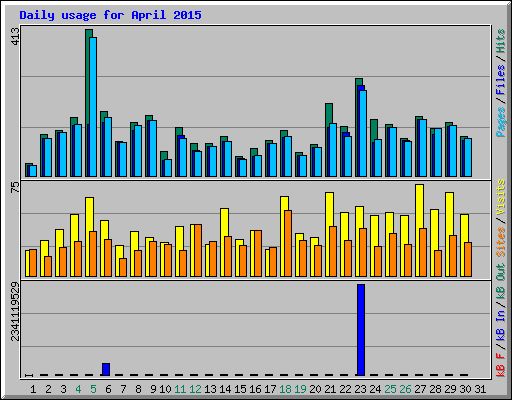Click the kB F legend label
512x400 pixels.
tap(501, 365)
